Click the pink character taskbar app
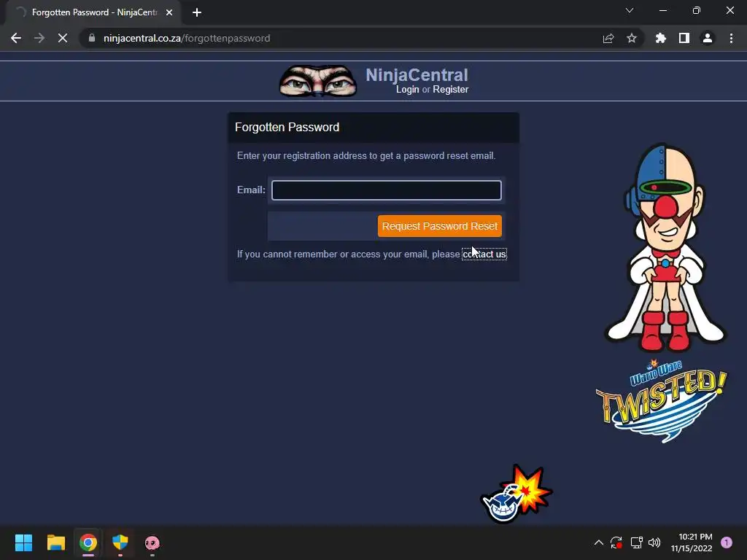The width and height of the screenshot is (747, 560). (x=152, y=542)
